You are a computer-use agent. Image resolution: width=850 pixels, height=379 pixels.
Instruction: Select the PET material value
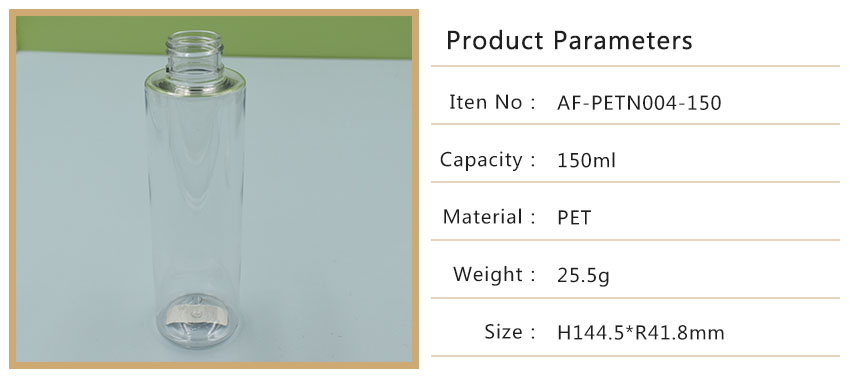pyautogui.click(x=574, y=218)
